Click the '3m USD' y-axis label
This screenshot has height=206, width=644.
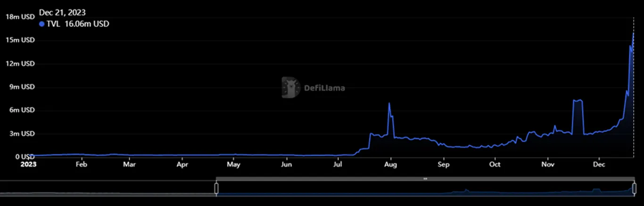click(x=22, y=134)
